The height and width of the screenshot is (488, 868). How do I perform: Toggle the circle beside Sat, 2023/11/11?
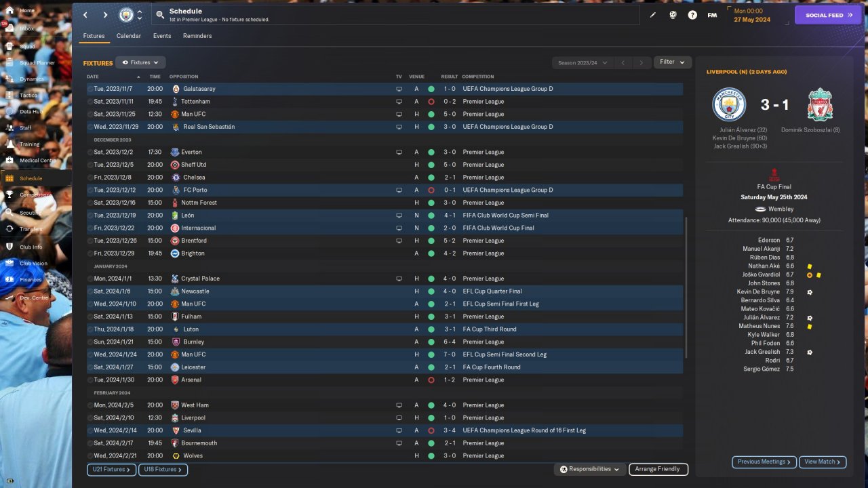pyautogui.click(x=90, y=102)
